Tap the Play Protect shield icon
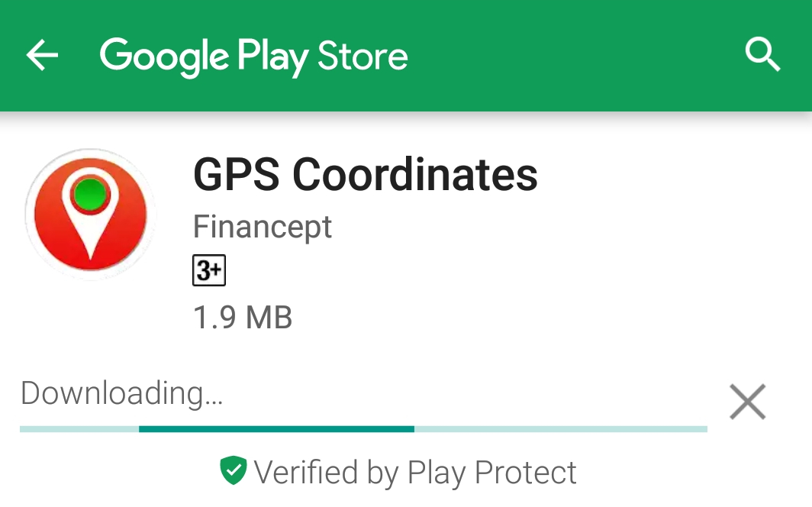The image size is (812, 507). point(234,470)
